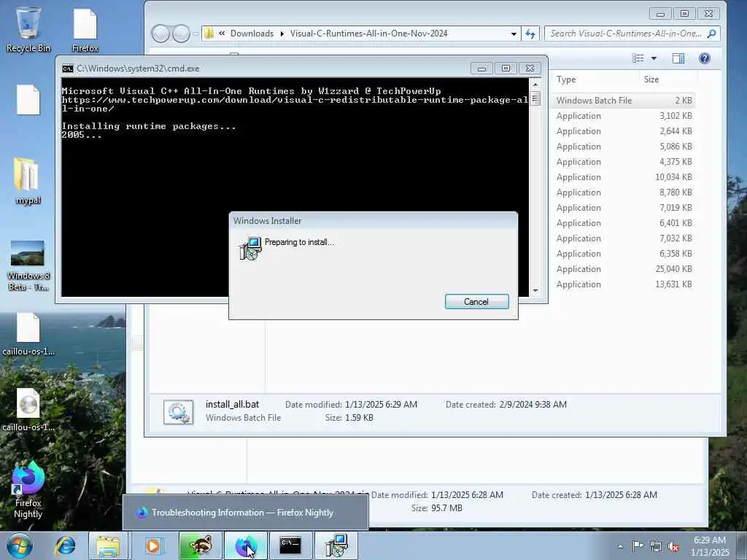Switch to the cmd.exe taskbar button
The width and height of the screenshot is (747, 560).
(x=290, y=545)
